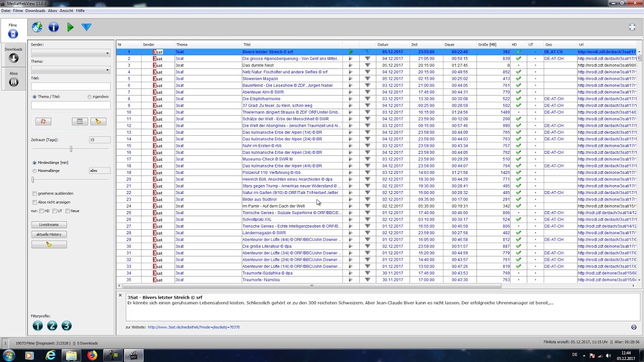The height and width of the screenshot is (362, 644).
Task: Check the 'UT' only filter checkbox
Action: pyautogui.click(x=55, y=211)
